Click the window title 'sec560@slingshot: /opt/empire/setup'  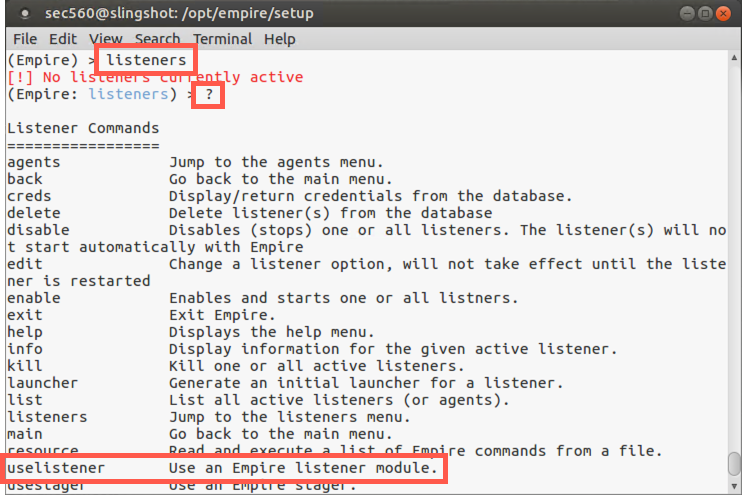point(179,13)
